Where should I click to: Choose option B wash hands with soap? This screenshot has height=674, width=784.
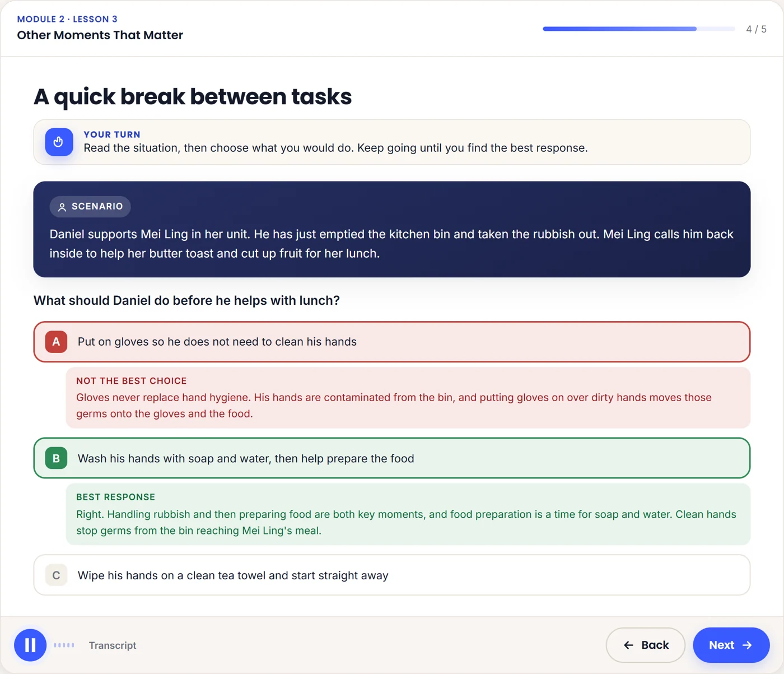[391, 458]
